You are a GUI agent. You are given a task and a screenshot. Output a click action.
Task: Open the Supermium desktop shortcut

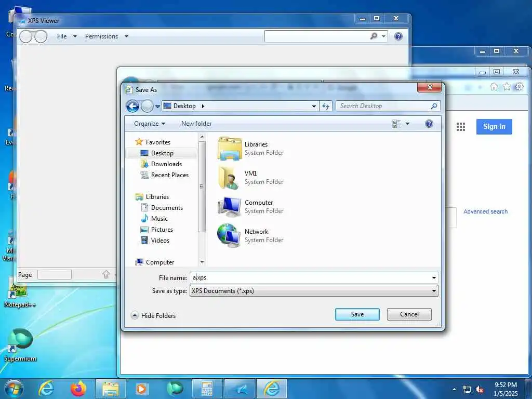click(x=20, y=344)
